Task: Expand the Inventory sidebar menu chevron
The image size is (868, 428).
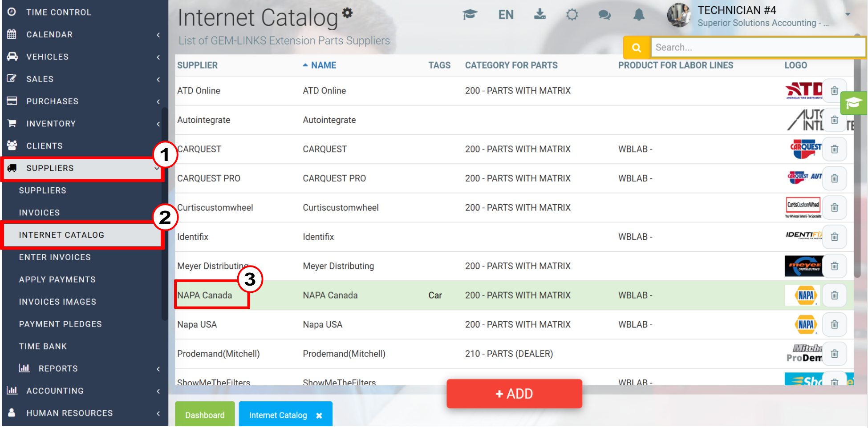Action: click(x=158, y=124)
